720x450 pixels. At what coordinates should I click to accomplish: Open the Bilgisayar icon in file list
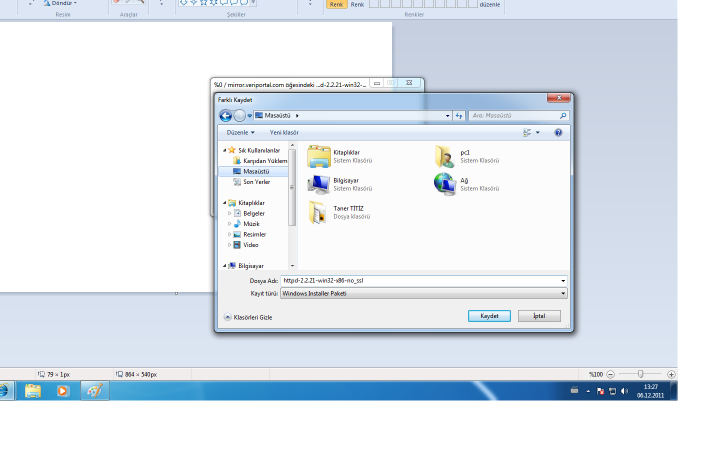tap(320, 184)
